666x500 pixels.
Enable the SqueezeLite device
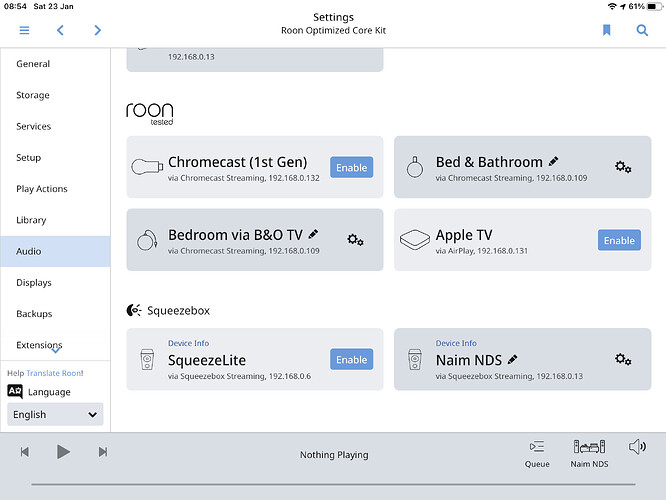click(x=351, y=359)
